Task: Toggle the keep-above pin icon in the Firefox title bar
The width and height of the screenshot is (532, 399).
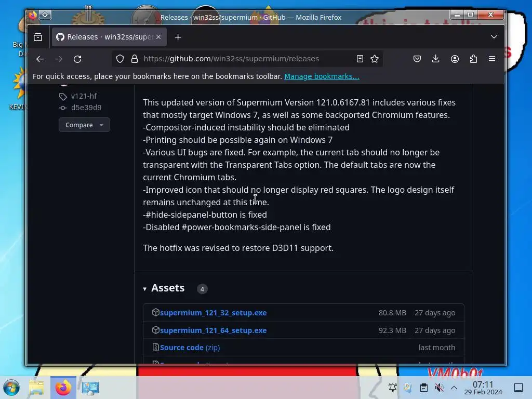Action: point(45,15)
